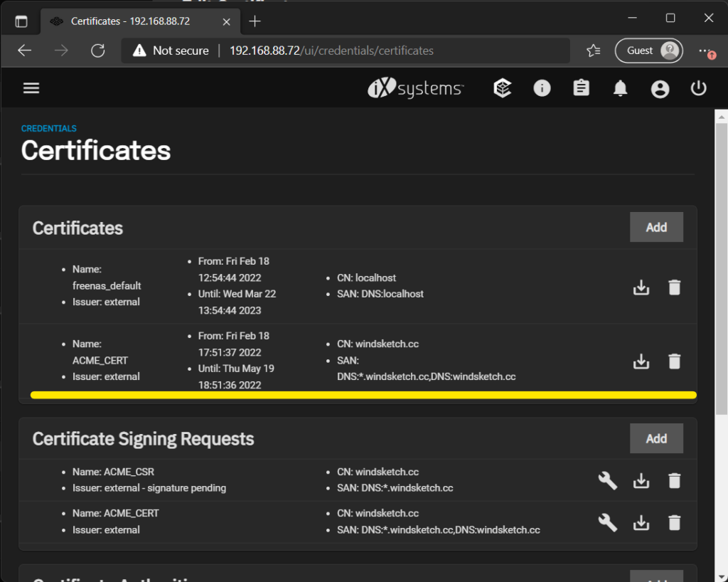728x582 pixels.
Task: Open the iXsystems info icon
Action: click(x=542, y=88)
